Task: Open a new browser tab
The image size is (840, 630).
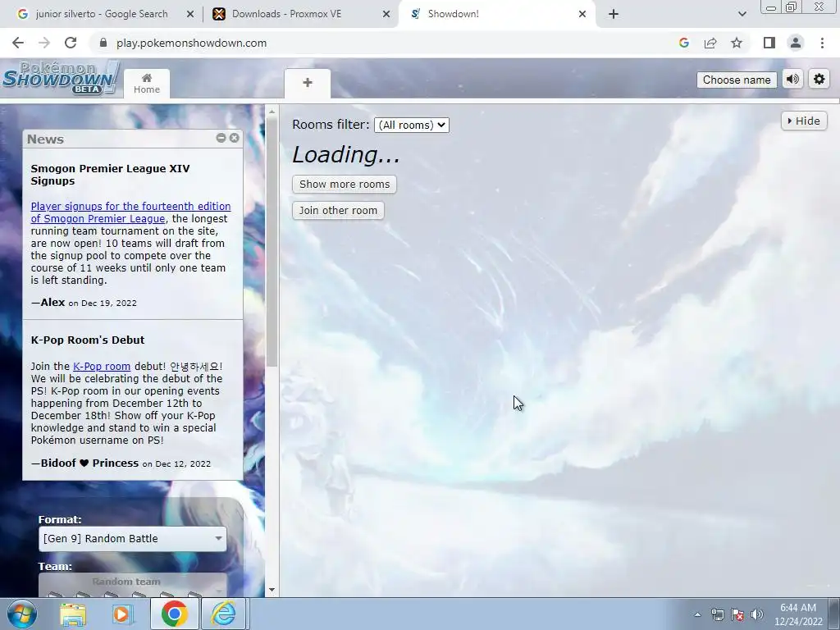Action: point(614,14)
